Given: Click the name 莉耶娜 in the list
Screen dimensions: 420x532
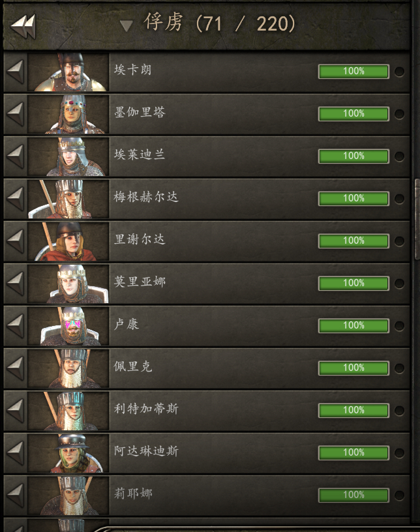Looking at the screenshot, I should 133,494.
